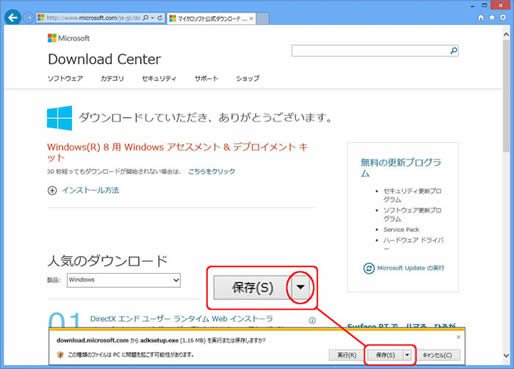The image size is (514, 369).
Task: Close the download notification bar with X
Action: tap(458, 337)
